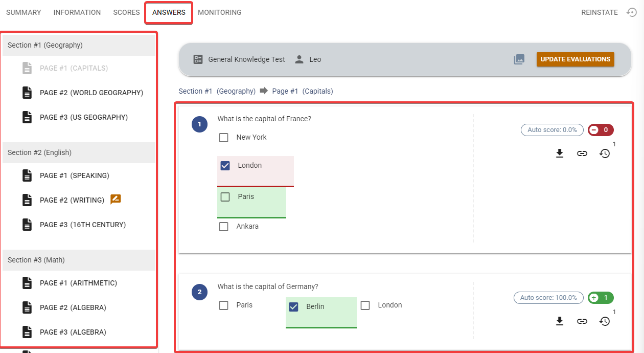Click the question number 1 circle
Image resolution: width=644 pixels, height=353 pixels.
199,124
